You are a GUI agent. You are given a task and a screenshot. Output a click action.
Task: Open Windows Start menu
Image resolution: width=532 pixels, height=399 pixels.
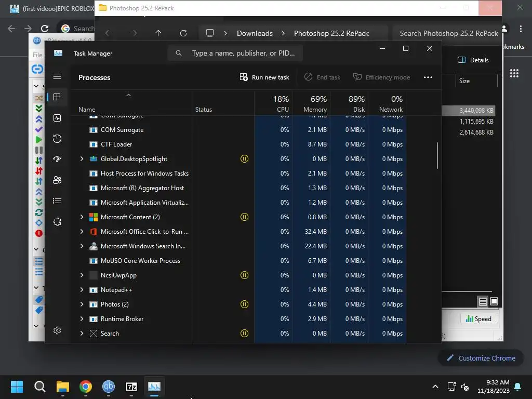pyautogui.click(x=17, y=387)
